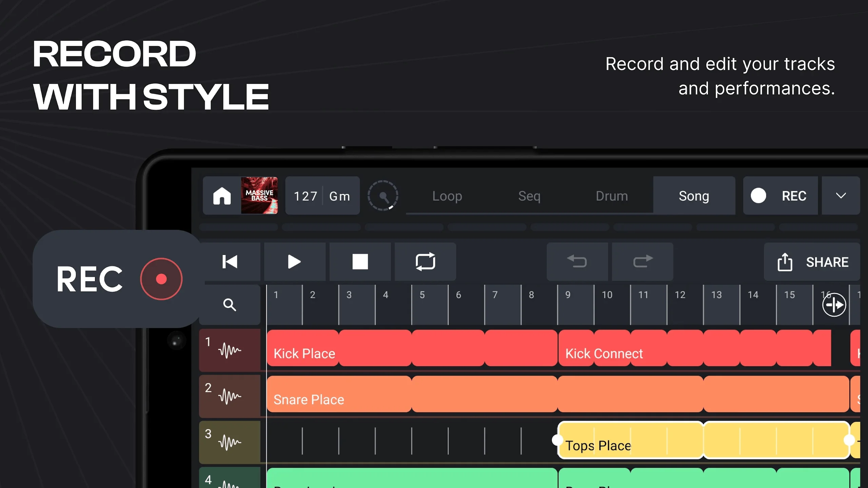Expand the timeline scroll right arrow

point(835,304)
